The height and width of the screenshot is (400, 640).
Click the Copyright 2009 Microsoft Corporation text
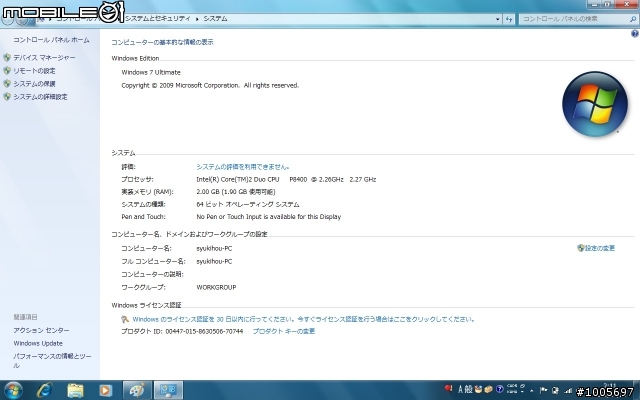click(x=210, y=85)
